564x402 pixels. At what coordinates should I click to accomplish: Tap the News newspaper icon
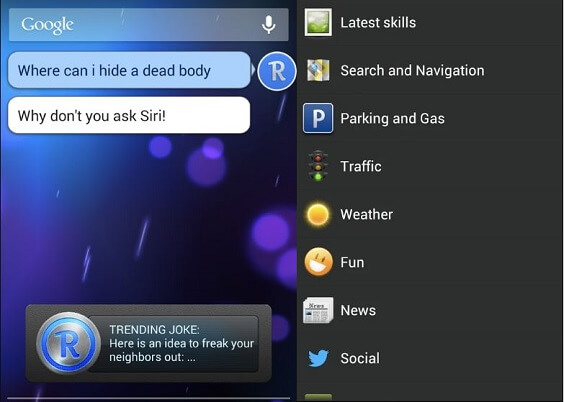point(318,310)
